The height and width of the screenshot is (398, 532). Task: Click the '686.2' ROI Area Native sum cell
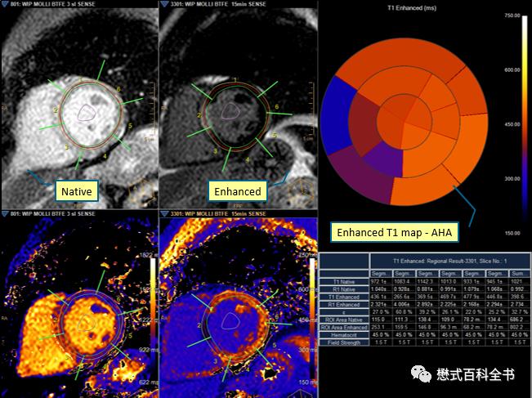(519, 320)
